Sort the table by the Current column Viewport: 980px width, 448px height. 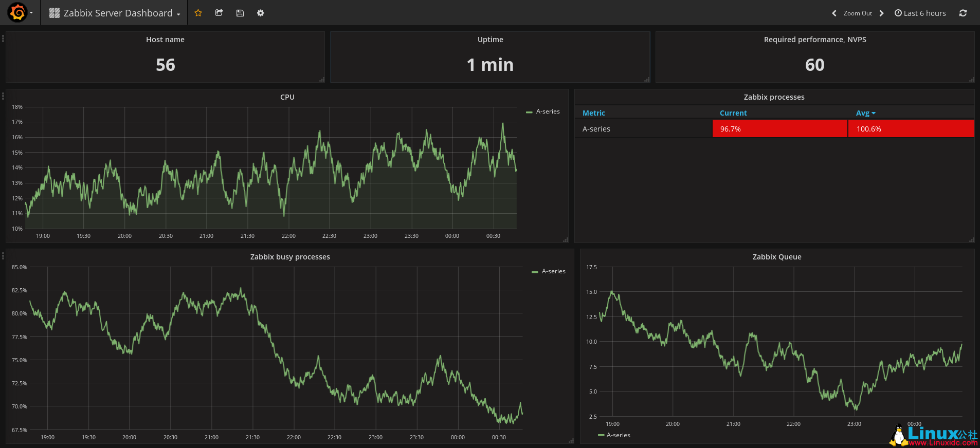coord(733,113)
